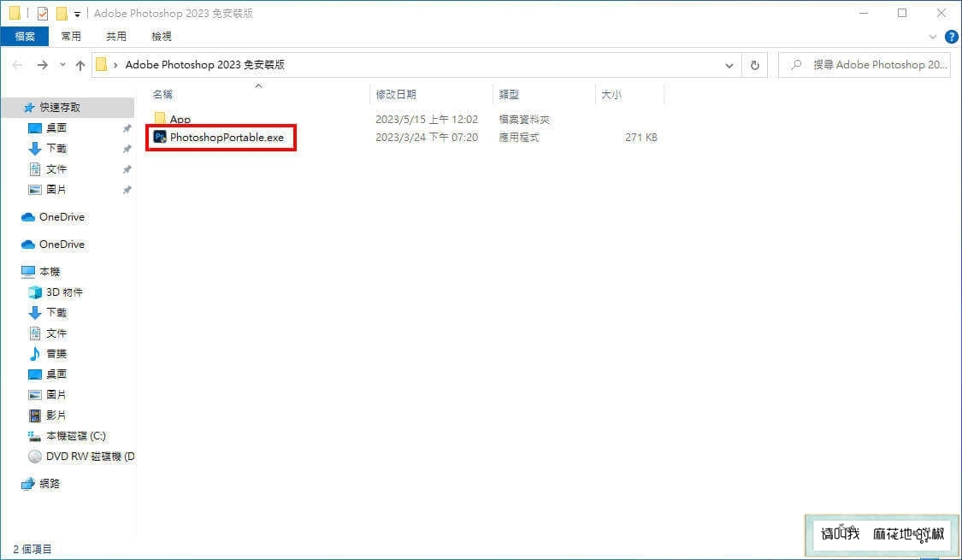Open first OneDrive cloud in sidebar

pyautogui.click(x=27, y=217)
